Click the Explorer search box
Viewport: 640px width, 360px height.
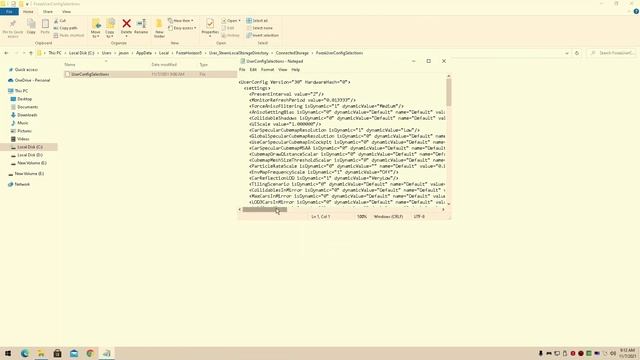coord(612,53)
